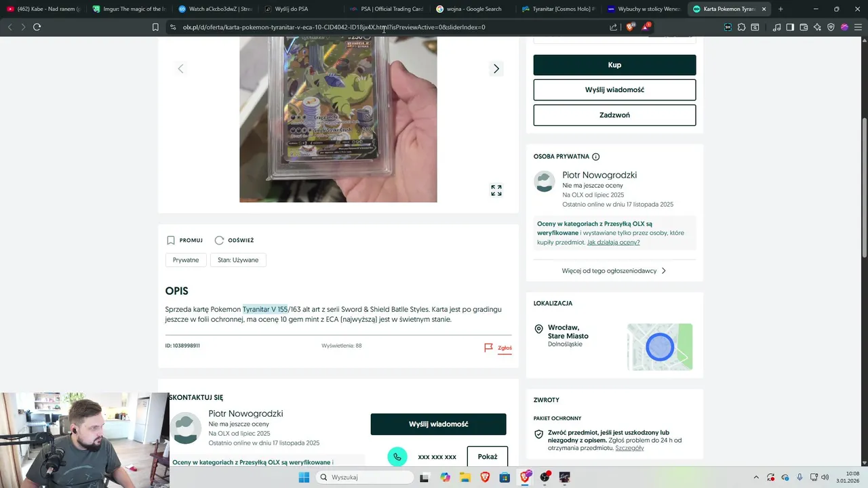Go to previous listing photo arrow
This screenshot has width=868, height=488.
[180, 68]
